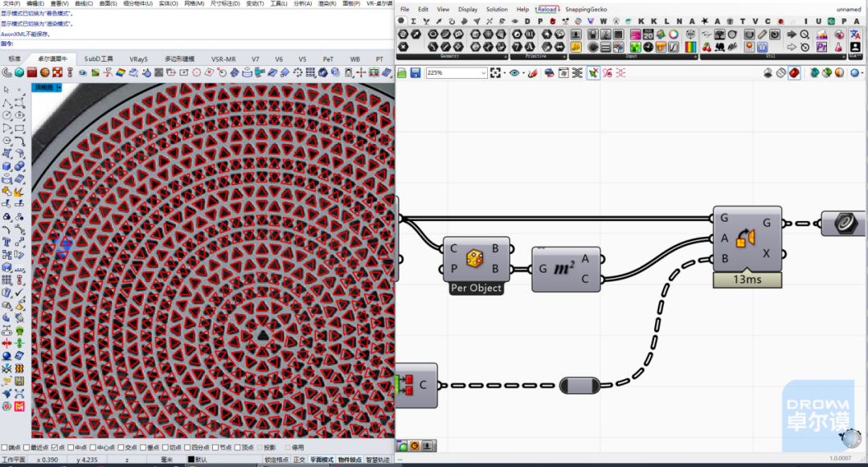This screenshot has height=467, width=868.
Task: Click cherry icon in Util panel
Action: point(707,47)
